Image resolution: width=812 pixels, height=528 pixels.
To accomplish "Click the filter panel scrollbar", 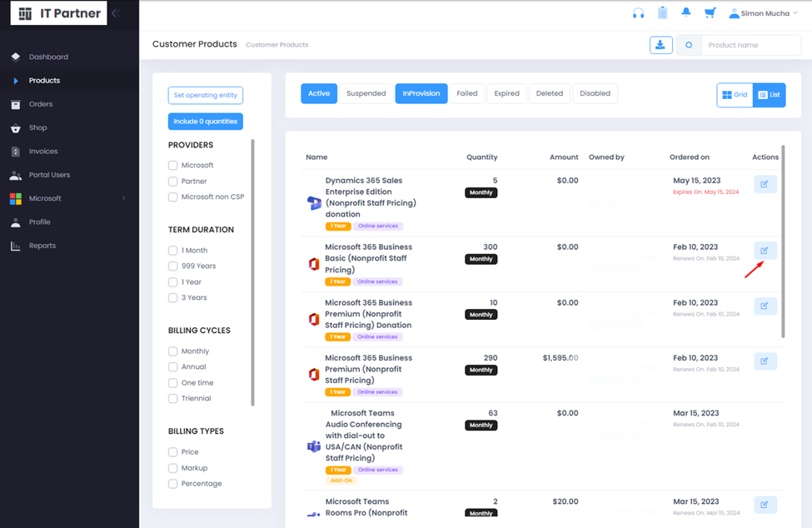I will (252, 272).
